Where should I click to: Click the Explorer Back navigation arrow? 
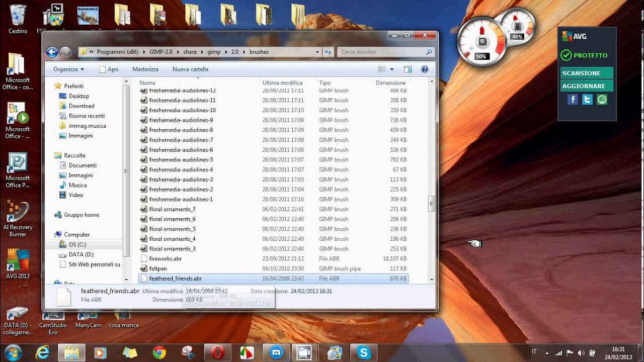click(51, 52)
